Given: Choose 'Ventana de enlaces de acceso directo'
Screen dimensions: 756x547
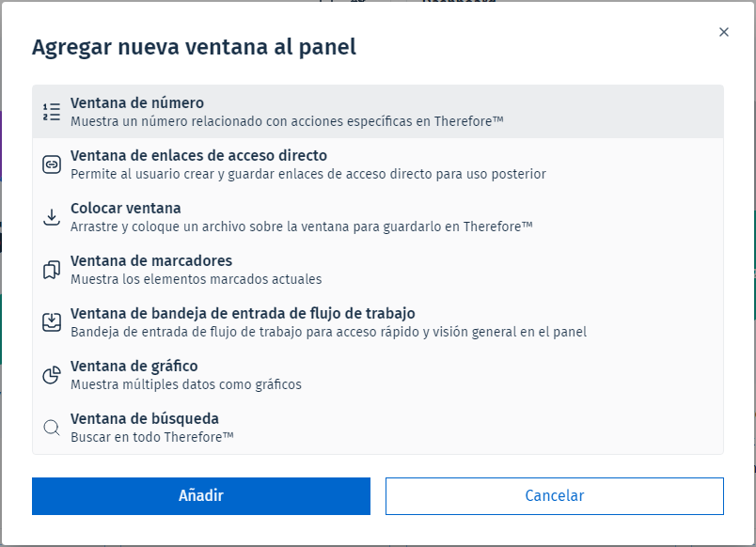Looking at the screenshot, I should coord(198,156).
